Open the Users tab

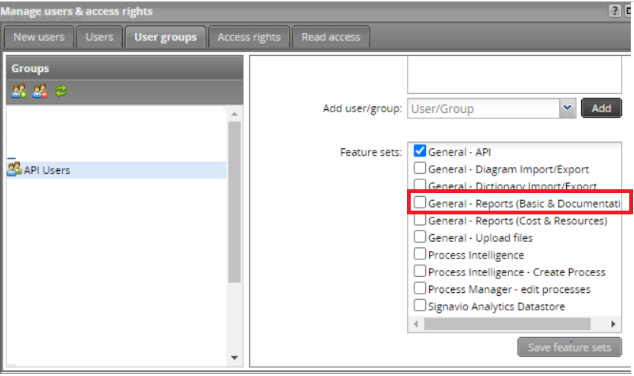pyautogui.click(x=99, y=37)
